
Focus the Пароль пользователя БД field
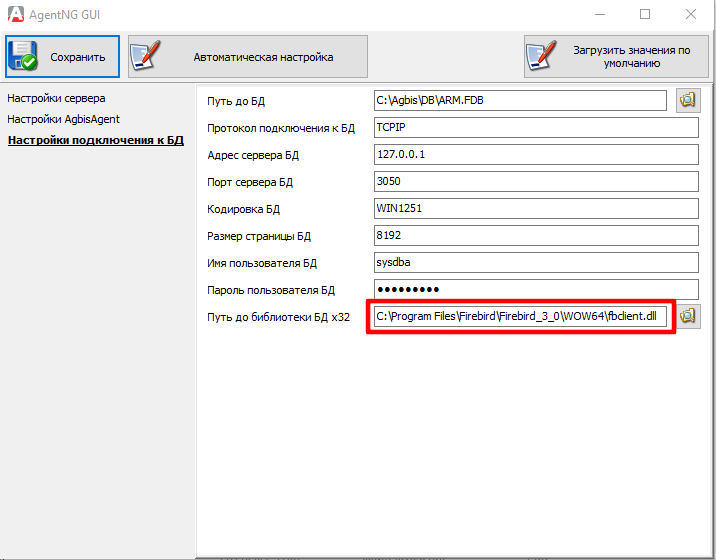(534, 289)
